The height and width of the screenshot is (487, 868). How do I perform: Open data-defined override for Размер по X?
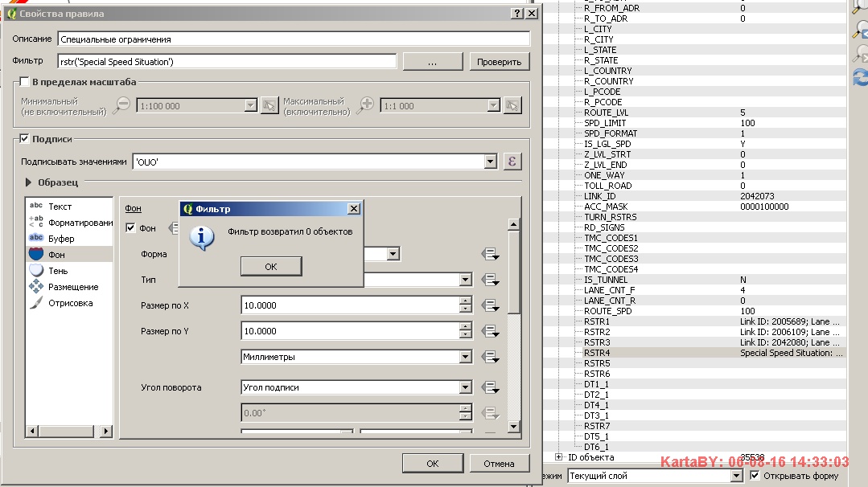490,305
